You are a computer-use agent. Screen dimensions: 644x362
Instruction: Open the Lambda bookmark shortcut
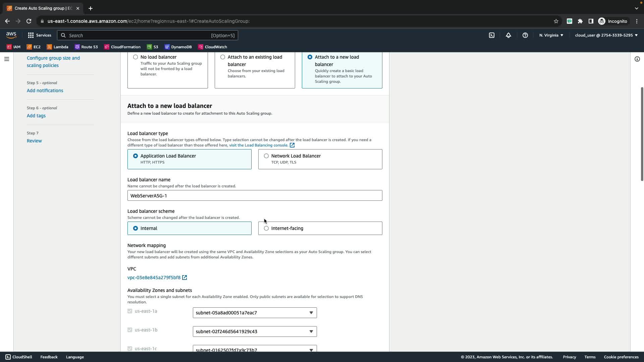(57, 47)
